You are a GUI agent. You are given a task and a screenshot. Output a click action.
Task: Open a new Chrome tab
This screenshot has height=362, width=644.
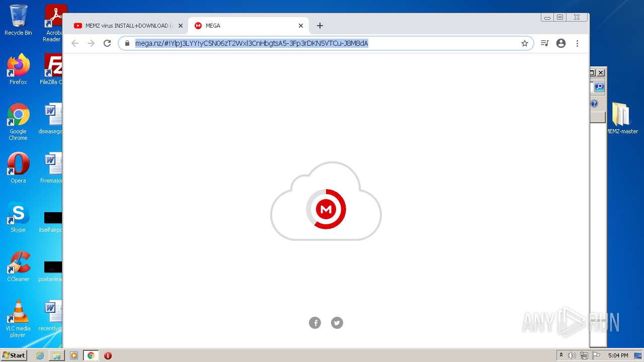point(320,26)
